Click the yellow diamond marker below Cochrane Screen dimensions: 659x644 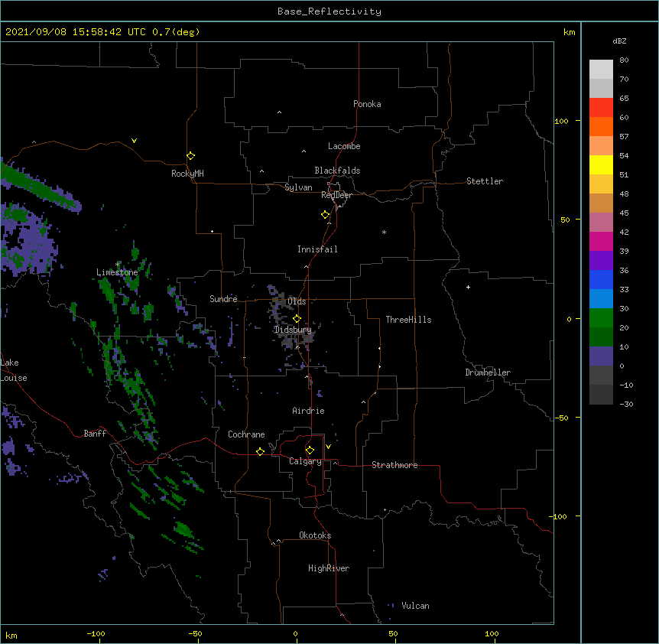(260, 451)
